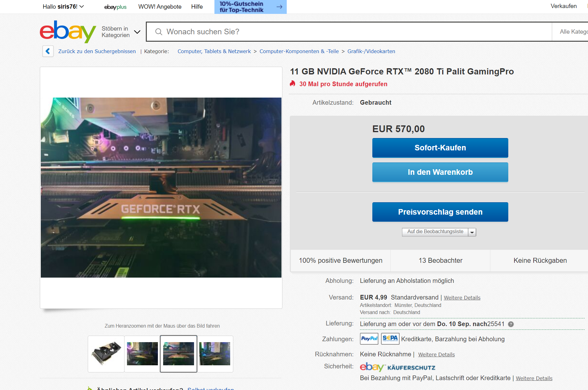Click the back arrow to search results
588x390 pixels.
(x=48, y=51)
